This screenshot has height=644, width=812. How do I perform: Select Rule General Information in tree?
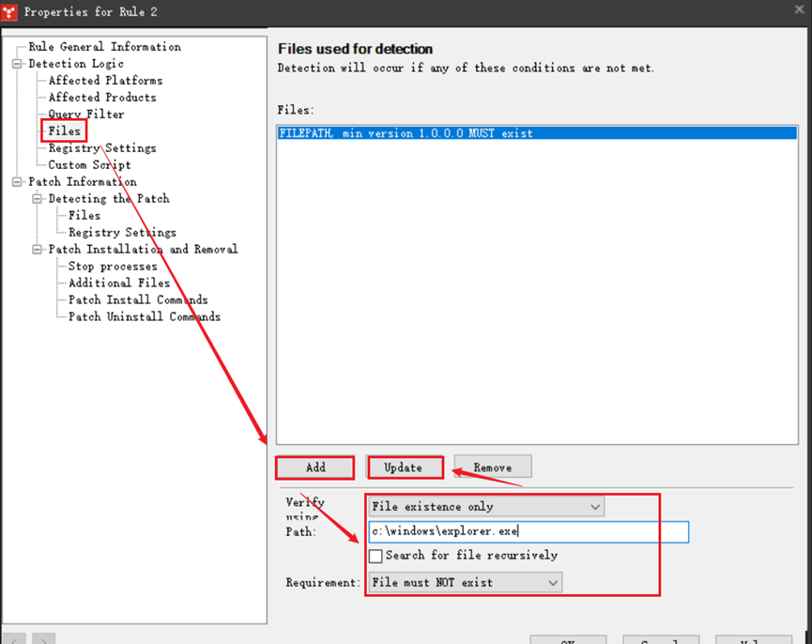click(x=104, y=47)
